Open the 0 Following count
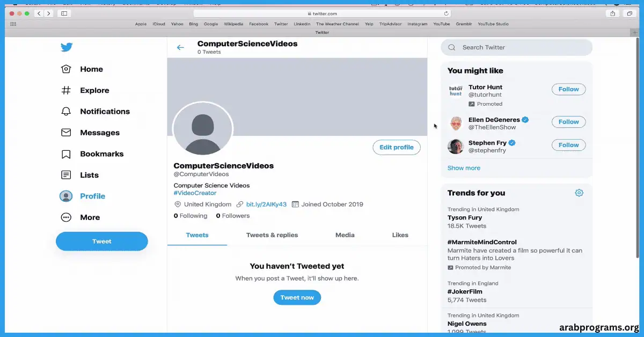The width and height of the screenshot is (644, 337). pyautogui.click(x=191, y=216)
